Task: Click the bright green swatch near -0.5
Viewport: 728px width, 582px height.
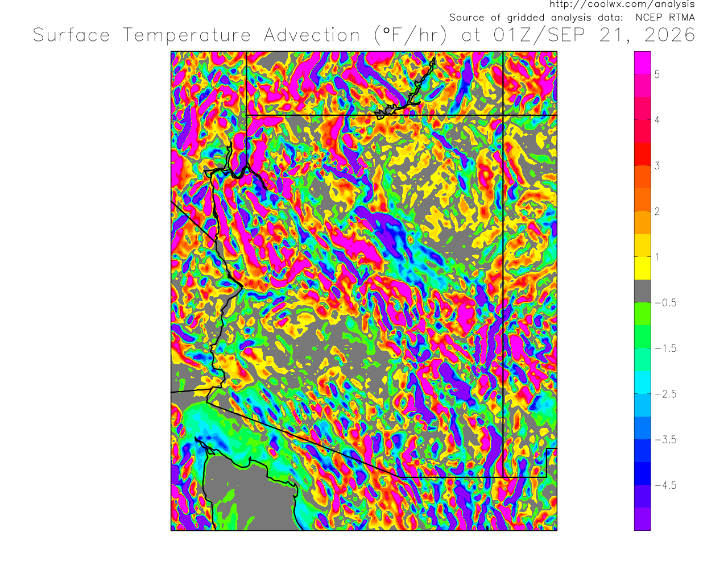Action: pos(643,313)
